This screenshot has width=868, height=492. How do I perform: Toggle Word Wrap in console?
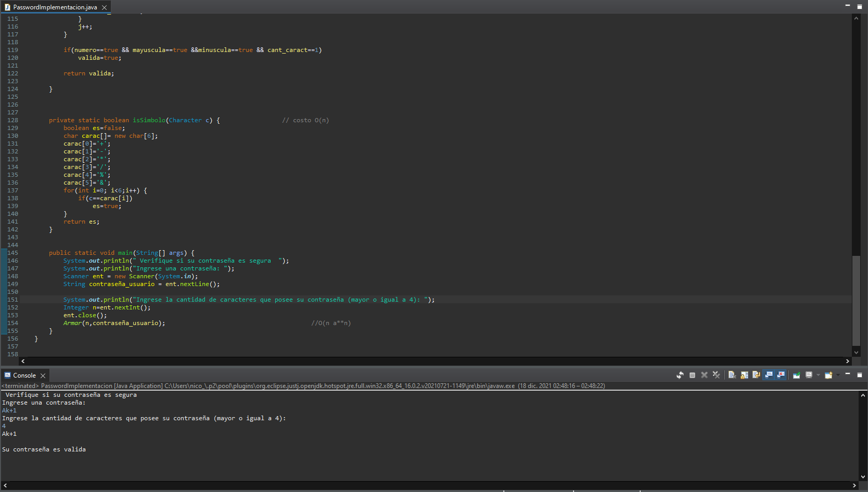pyautogui.click(x=756, y=375)
